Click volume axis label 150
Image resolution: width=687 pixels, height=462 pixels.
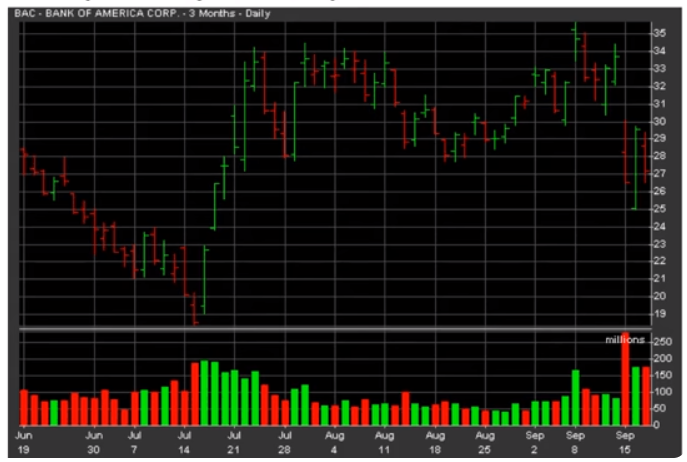click(662, 375)
